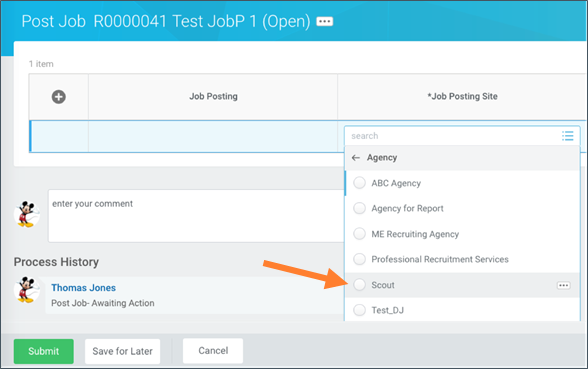Click Thomas Jones's avatar in Process History

[27, 290]
